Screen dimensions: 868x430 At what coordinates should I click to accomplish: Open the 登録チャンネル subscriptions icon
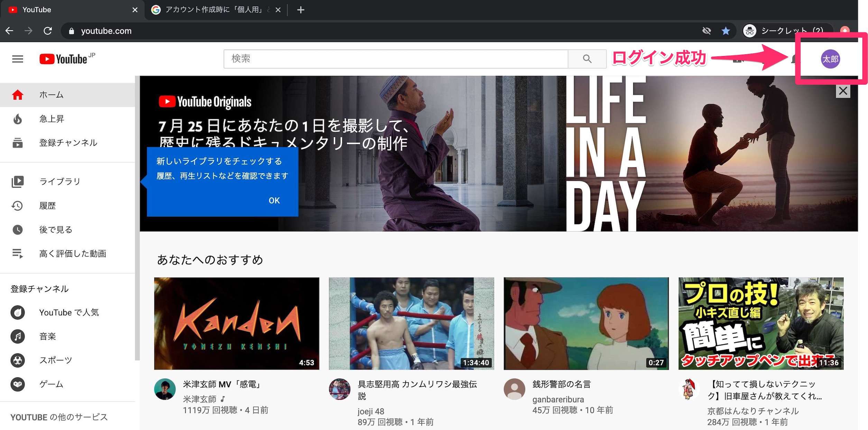click(18, 143)
